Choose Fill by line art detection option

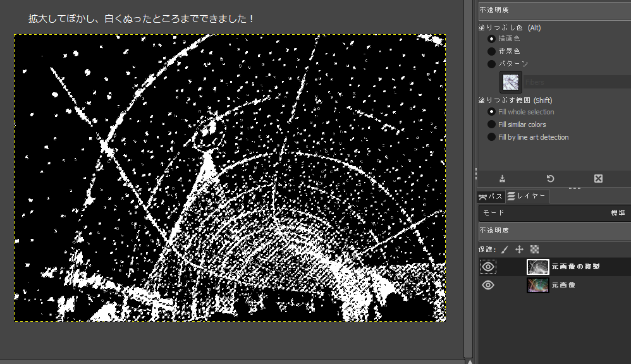(x=491, y=137)
